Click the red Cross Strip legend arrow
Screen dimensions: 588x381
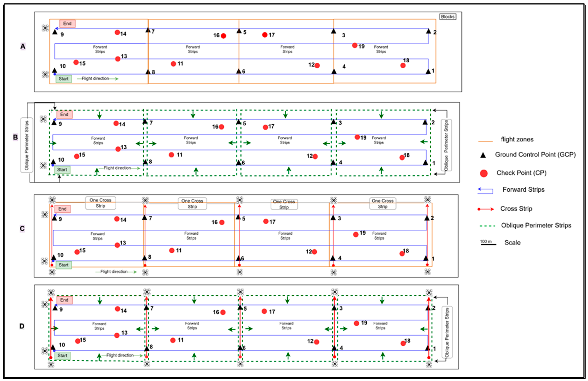486,209
